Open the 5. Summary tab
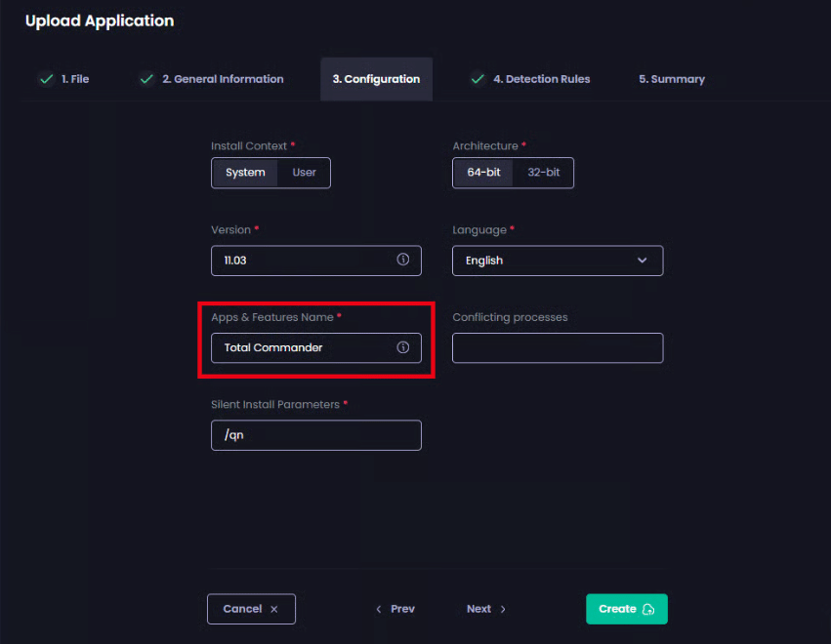This screenshot has height=644, width=831. point(671,79)
